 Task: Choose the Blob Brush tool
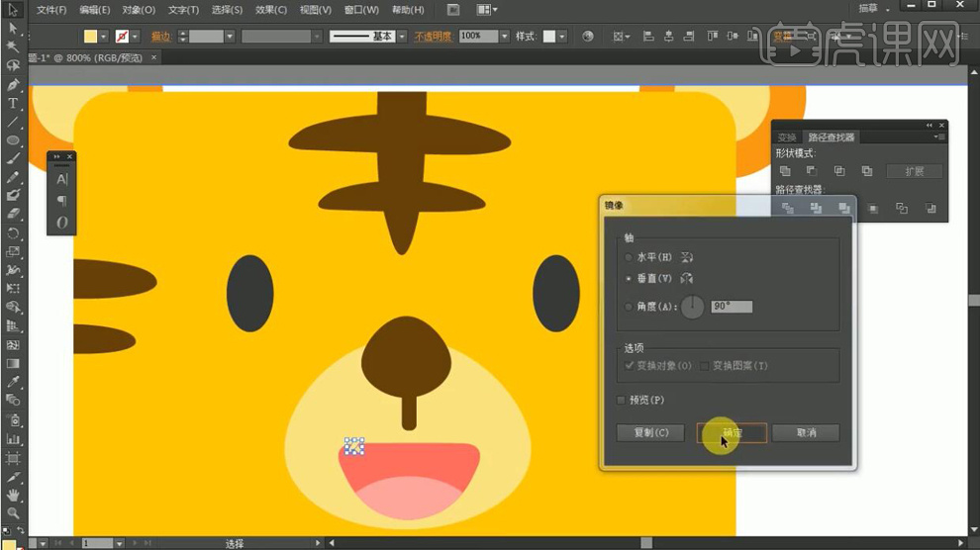[x=13, y=196]
